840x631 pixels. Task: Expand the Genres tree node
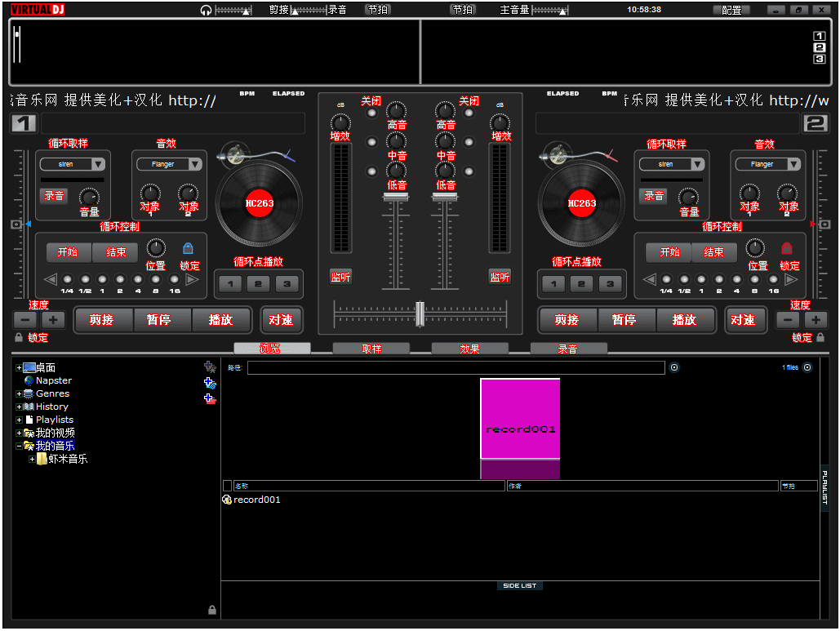19,393
